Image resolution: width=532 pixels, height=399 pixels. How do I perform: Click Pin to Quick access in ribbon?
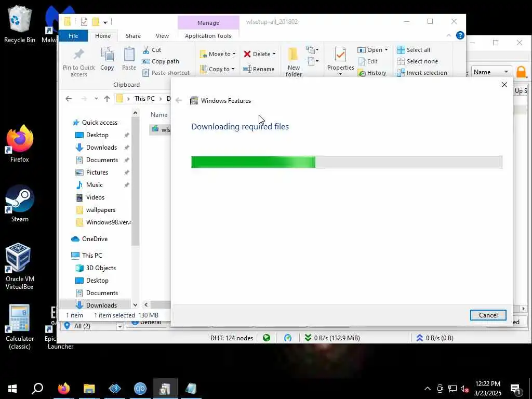coord(79,62)
